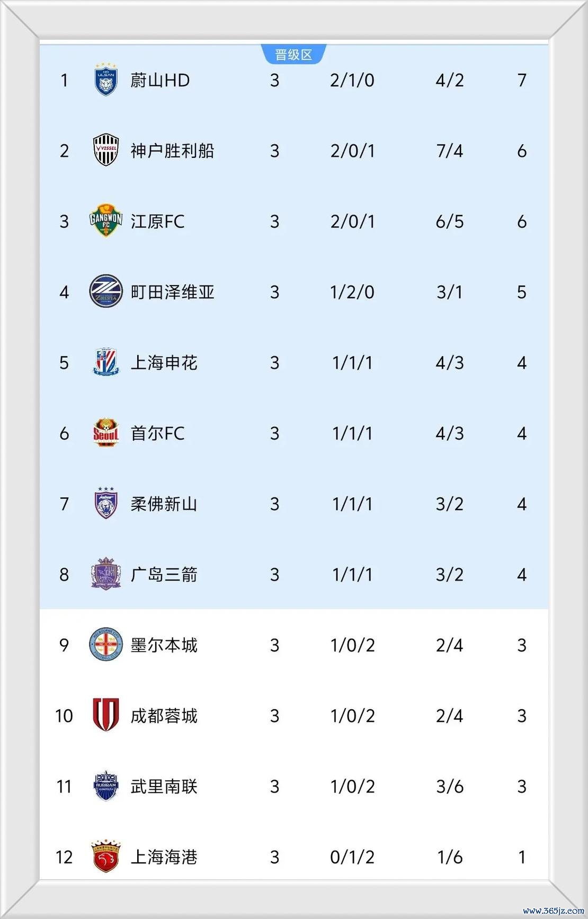
Task: Click the FC Seoul logo
Action: 106,433
